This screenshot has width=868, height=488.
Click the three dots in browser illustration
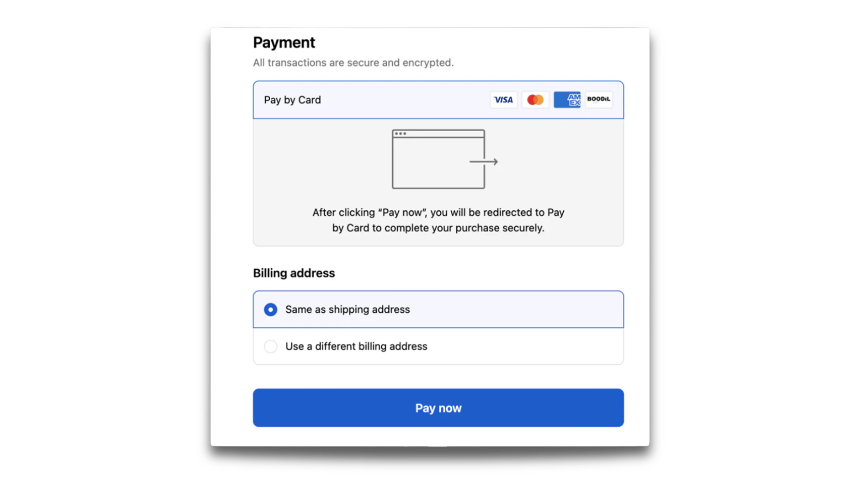coord(400,133)
